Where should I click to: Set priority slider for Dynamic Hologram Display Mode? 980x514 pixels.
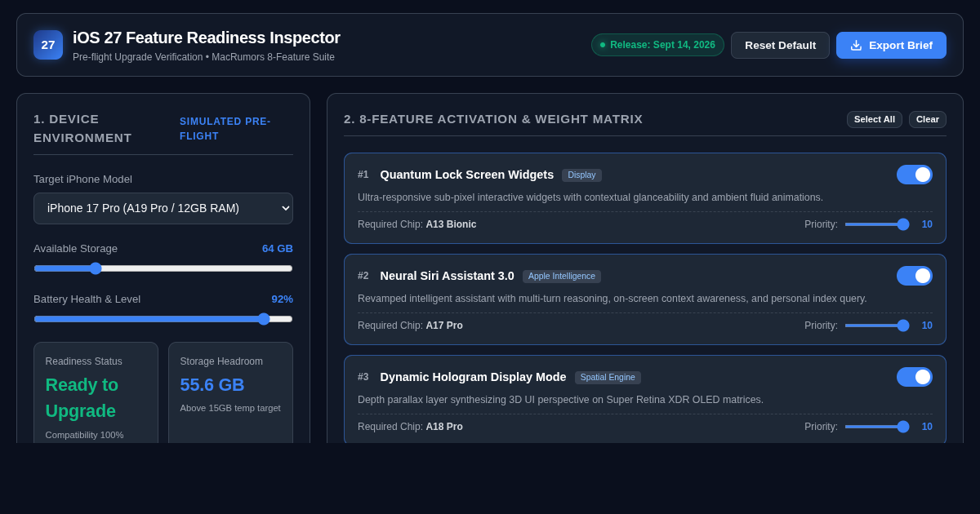pos(877,427)
